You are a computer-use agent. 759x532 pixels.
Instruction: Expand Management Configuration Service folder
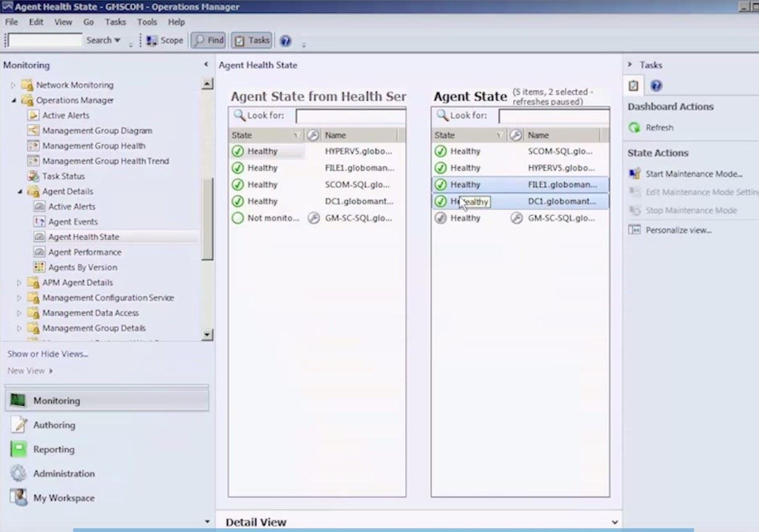click(20, 297)
